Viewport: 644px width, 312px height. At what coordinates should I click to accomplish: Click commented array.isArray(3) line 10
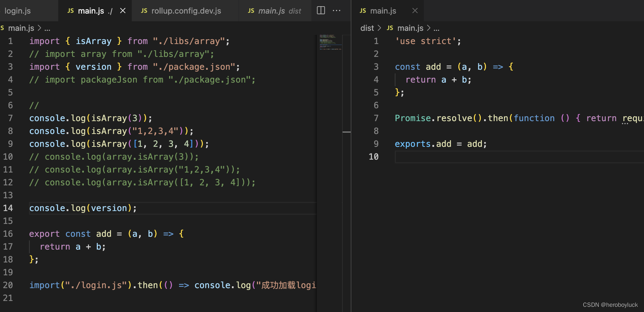click(114, 157)
